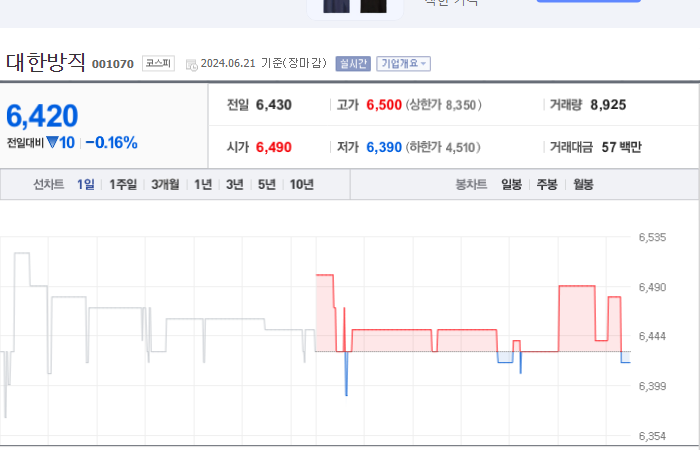
Task: Click the 코스피 market badge
Action: (158, 63)
